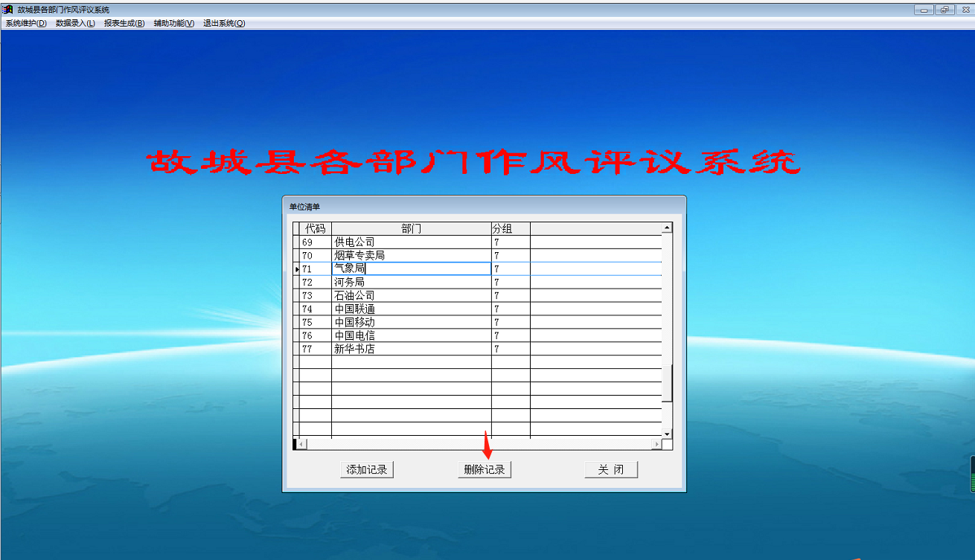Open the 报表生成 menu
This screenshot has height=560, width=975.
[x=124, y=23]
